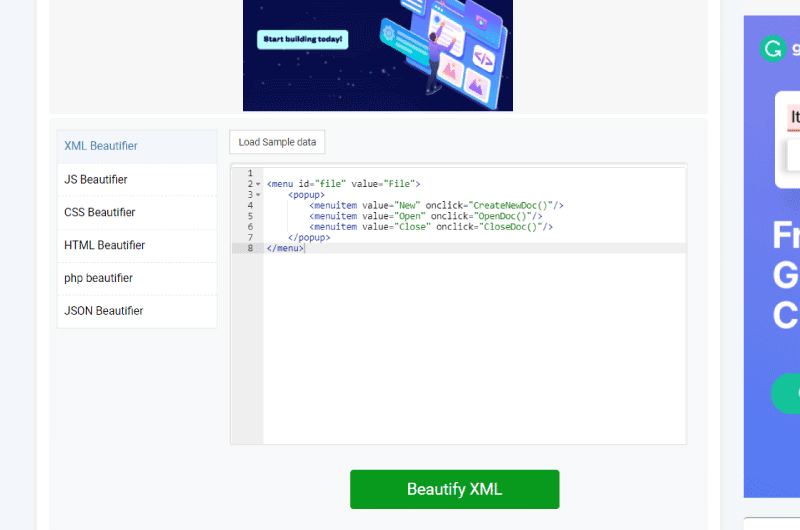Click the closing </popup> tag

(x=309, y=238)
